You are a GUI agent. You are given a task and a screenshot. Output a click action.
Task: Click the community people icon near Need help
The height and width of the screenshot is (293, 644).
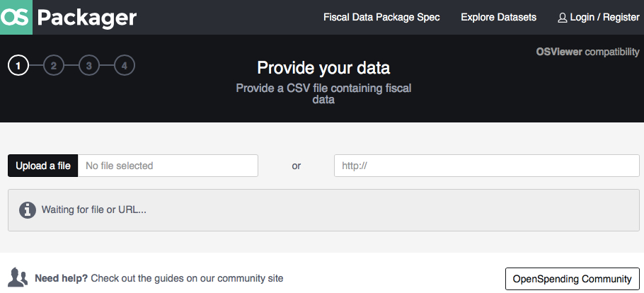pyautogui.click(x=18, y=277)
